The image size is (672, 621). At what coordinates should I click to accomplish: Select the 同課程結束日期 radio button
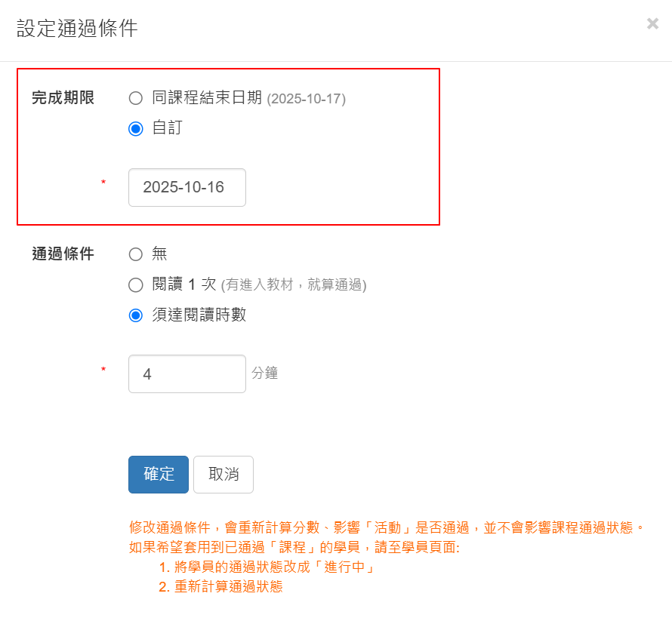(x=136, y=98)
